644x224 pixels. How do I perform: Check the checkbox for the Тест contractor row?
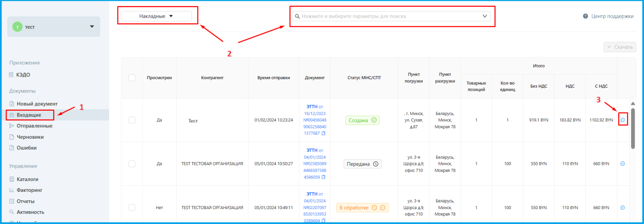132,120
